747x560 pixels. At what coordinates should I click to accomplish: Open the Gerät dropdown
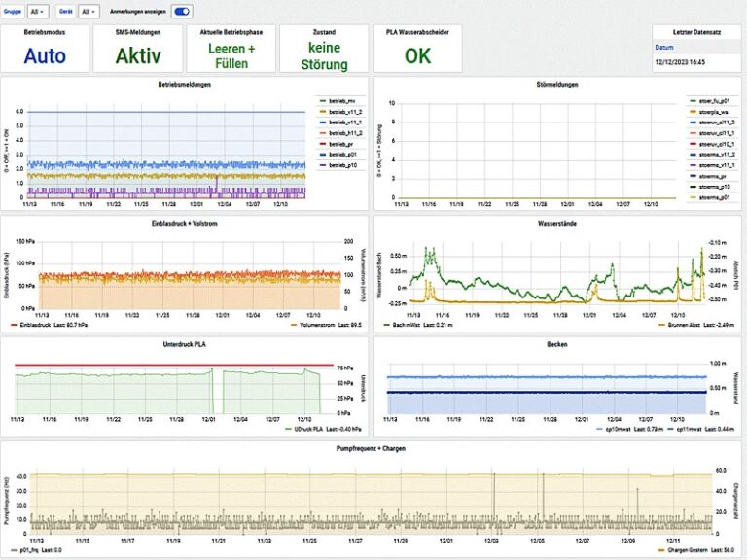[x=89, y=12]
